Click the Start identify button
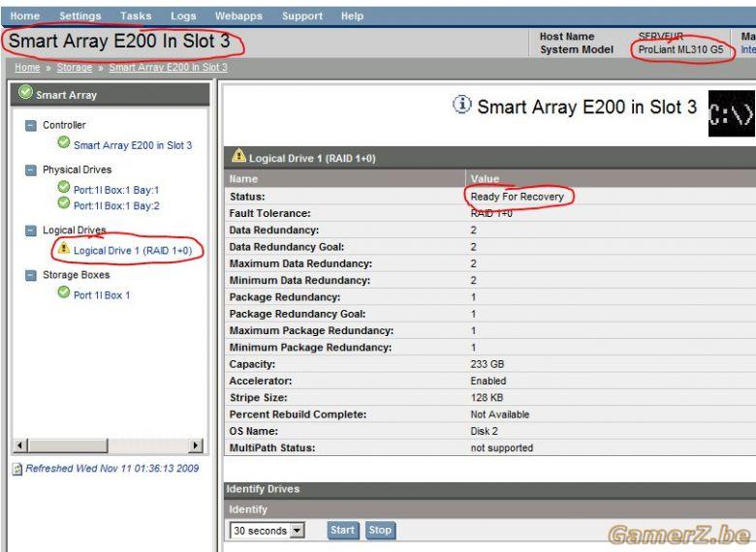This screenshot has height=552, width=756. [x=343, y=531]
